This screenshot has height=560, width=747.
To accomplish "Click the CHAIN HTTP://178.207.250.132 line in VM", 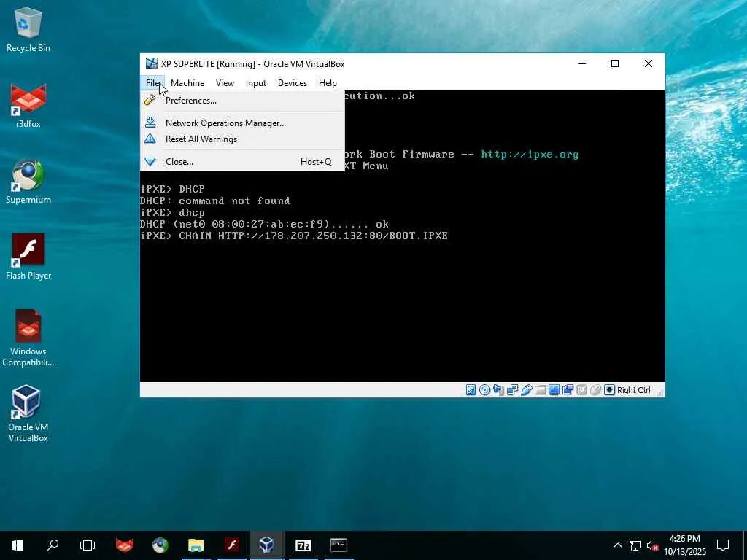I will click(294, 236).
